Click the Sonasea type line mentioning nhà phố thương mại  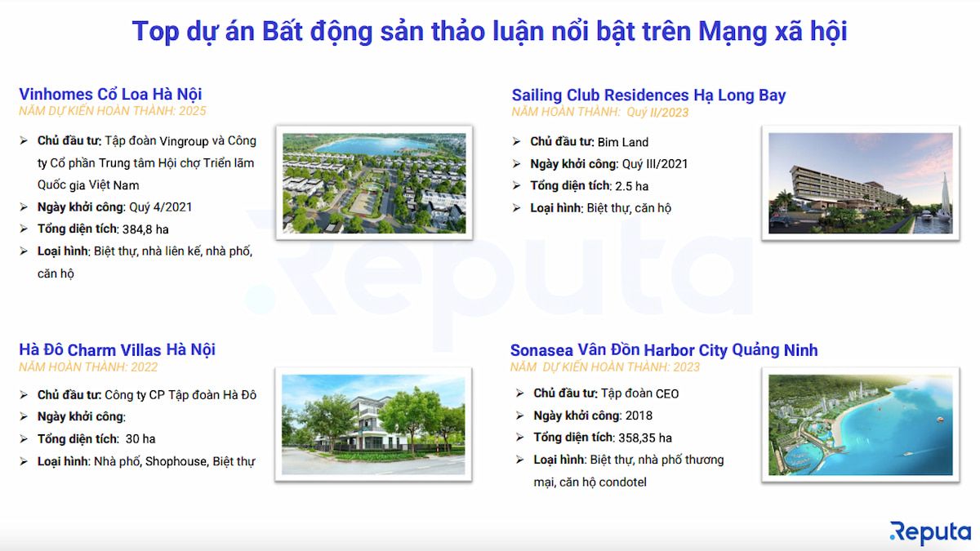[629, 460]
